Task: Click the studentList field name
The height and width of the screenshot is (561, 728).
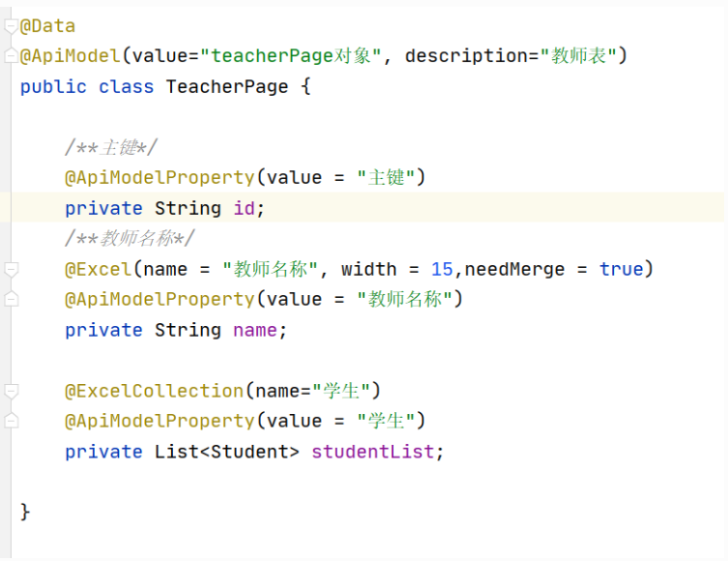Action: [373, 452]
